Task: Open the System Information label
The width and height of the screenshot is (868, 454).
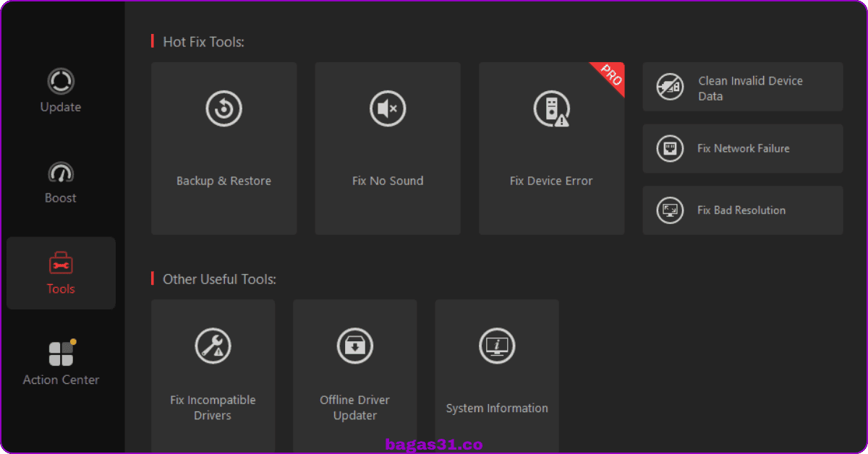Action: (x=497, y=408)
